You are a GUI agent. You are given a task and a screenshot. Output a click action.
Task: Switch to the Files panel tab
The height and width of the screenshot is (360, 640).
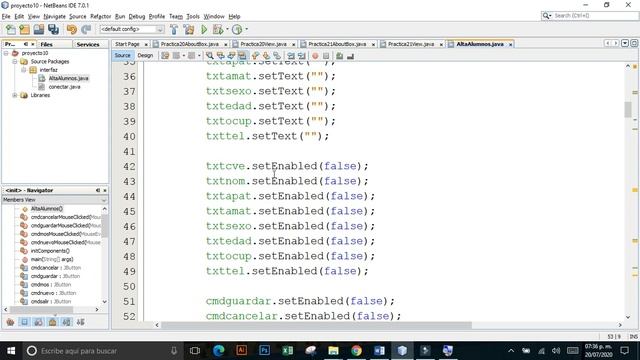point(47,44)
